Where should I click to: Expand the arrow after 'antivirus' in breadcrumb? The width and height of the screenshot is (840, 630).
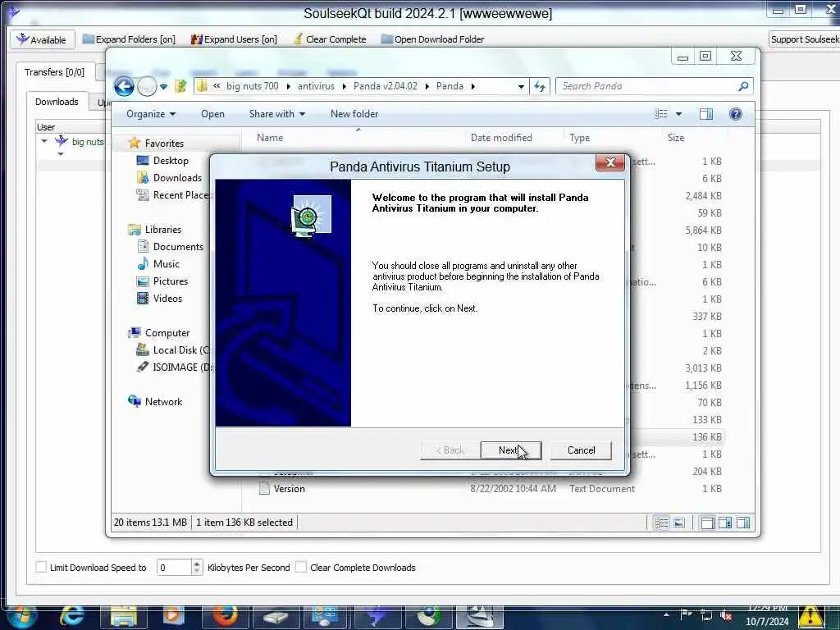click(x=344, y=86)
